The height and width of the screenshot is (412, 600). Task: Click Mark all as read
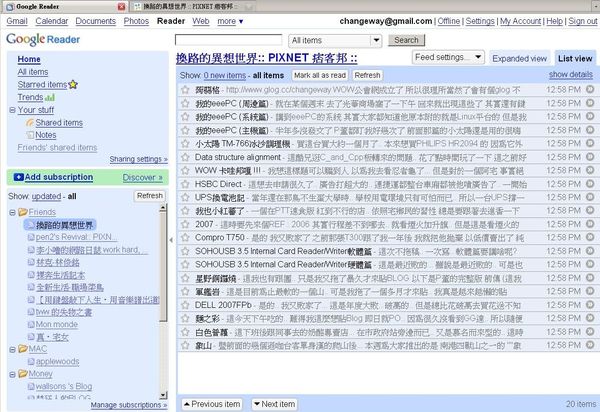click(320, 75)
